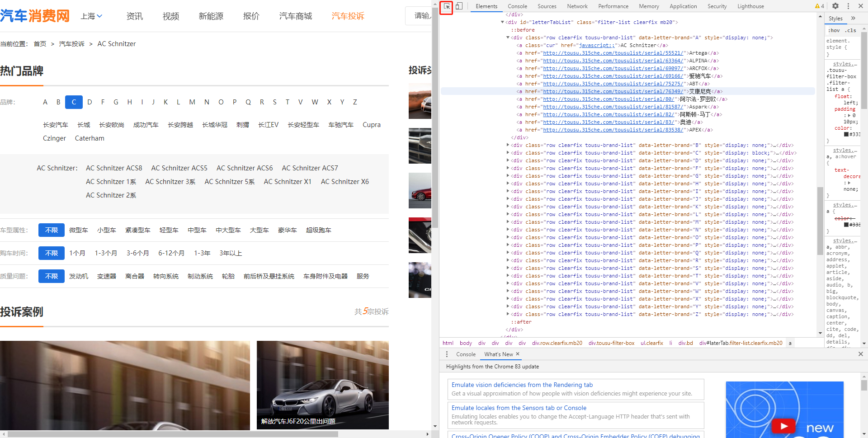Filter purchase time 1-3个月
868x438 pixels.
click(106, 253)
